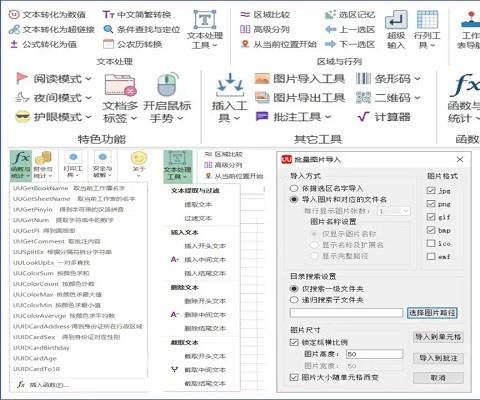Click 超级输入 enter-key icon
The width and height of the screenshot is (480, 400).
coord(396,20)
